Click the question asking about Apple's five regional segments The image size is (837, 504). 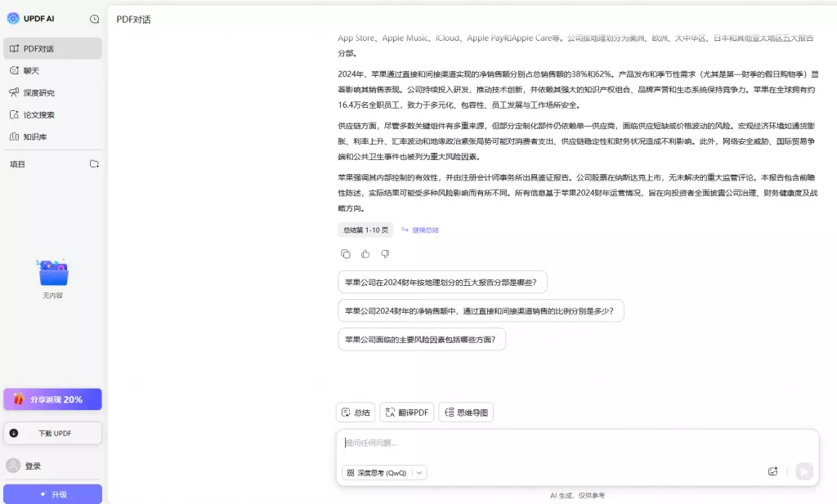click(x=444, y=281)
